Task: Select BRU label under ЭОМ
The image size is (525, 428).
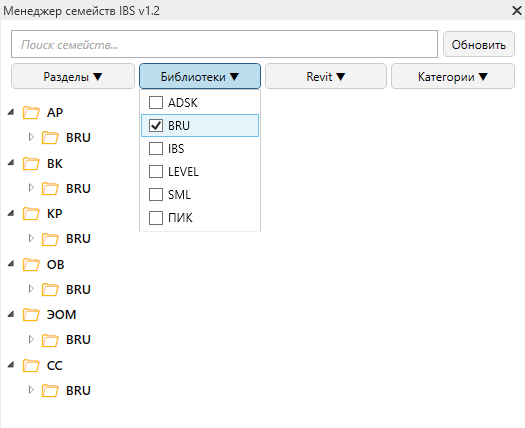Action: tap(78, 340)
